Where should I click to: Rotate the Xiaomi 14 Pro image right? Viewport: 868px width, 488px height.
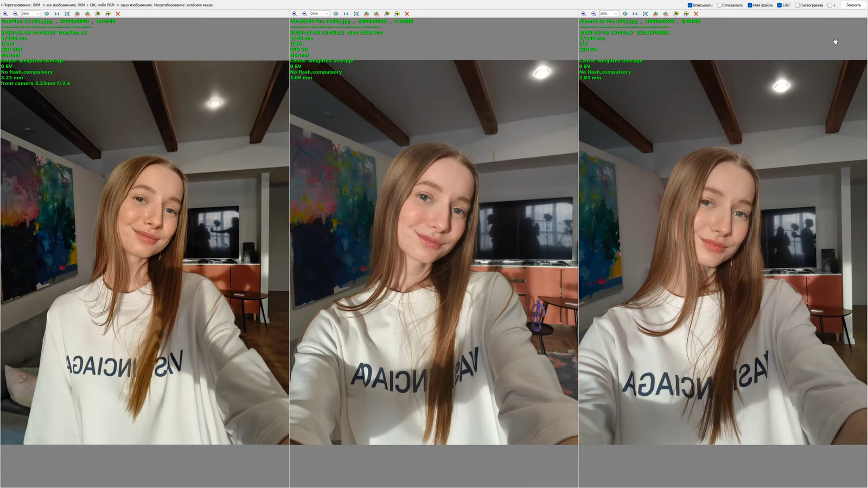pos(666,14)
